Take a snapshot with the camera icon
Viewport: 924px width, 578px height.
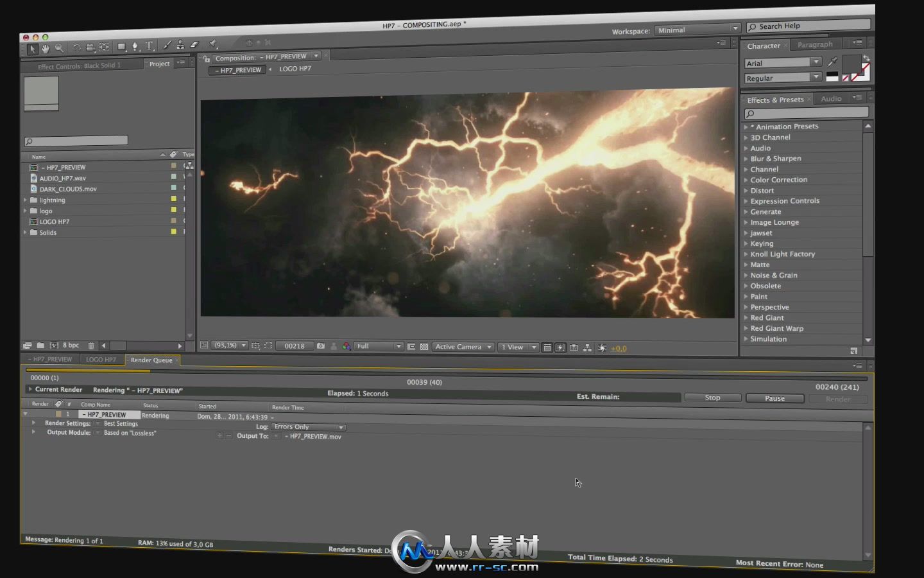pyautogui.click(x=320, y=346)
